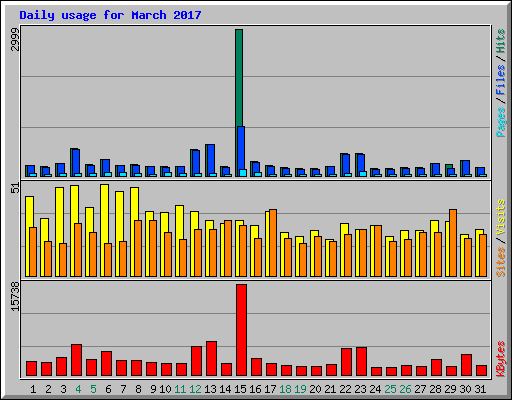Click the orange Sites bar for day 29
The image size is (512, 400).
pos(453,243)
